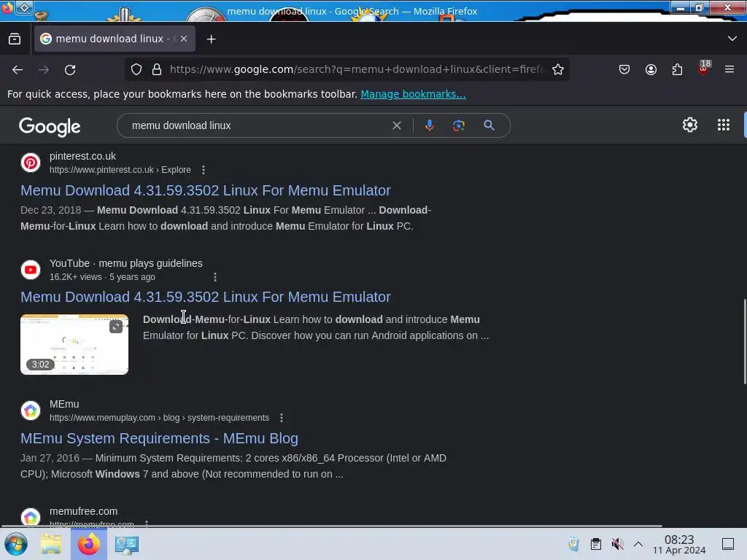The height and width of the screenshot is (560, 747).
Task: Open the Manage bookmarks link
Action: [413, 94]
